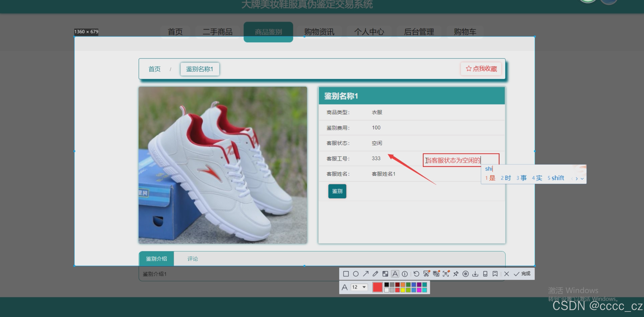Toggle the text annotation tool
This screenshot has height=317, width=644.
pos(395,274)
